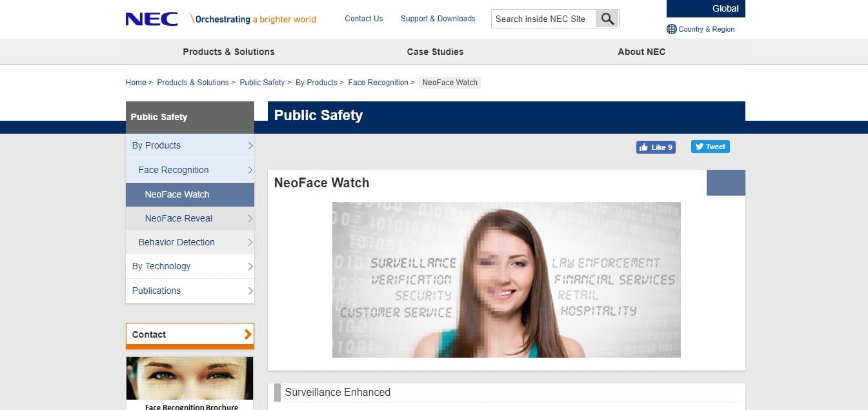Click the Global tab
The image size is (868, 410).
[706, 8]
